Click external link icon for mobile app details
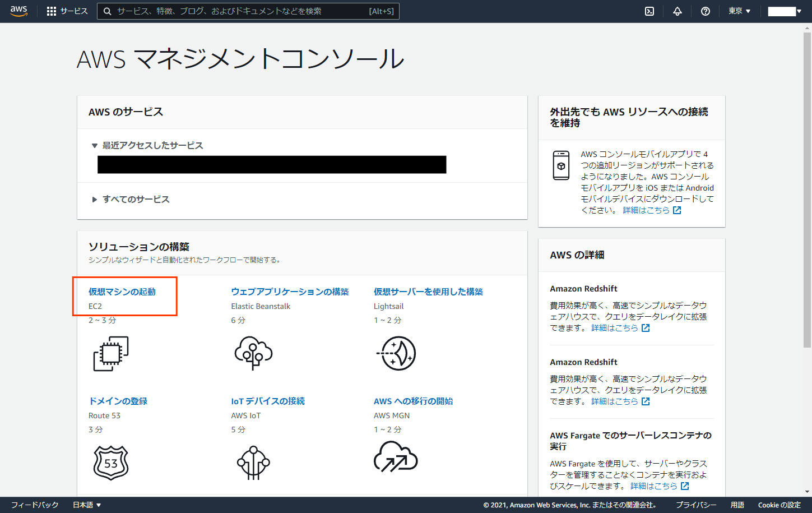Image resolution: width=812 pixels, height=513 pixels. pyautogui.click(x=677, y=210)
